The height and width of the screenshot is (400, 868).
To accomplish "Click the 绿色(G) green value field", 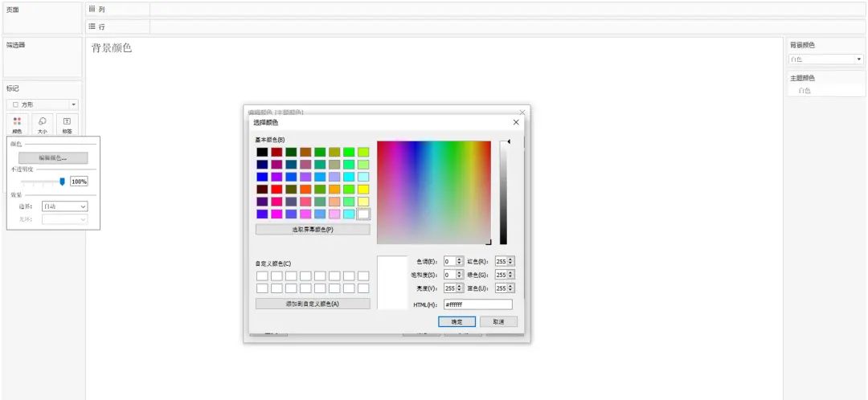I will [x=501, y=275].
